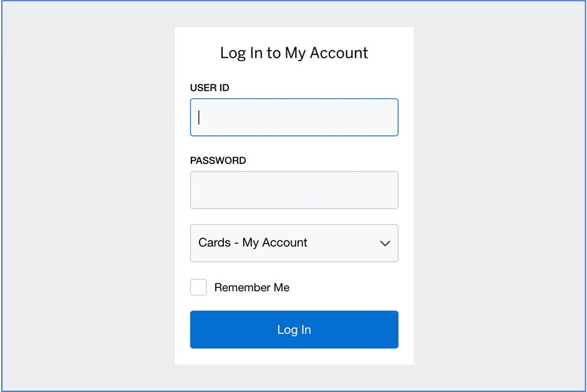Screen dimensions: 587x392
Task: Tick the Remember Me checkbox
Action: (x=198, y=287)
